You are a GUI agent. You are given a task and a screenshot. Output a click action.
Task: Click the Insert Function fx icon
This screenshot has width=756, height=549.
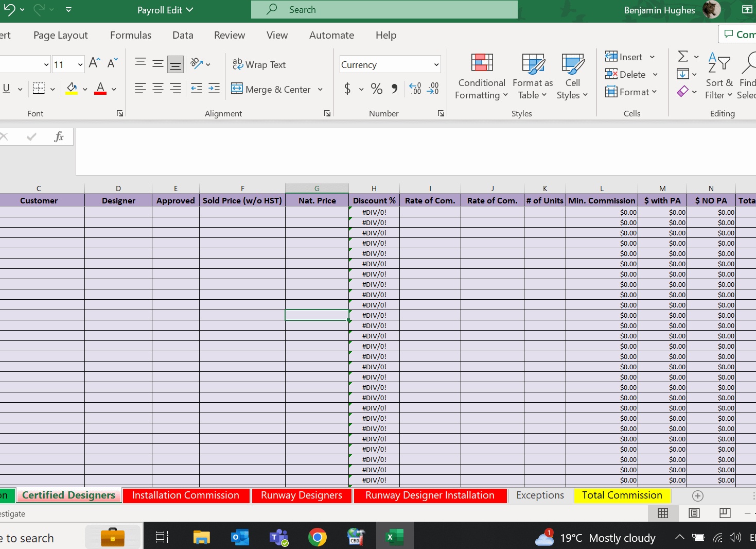pos(59,136)
